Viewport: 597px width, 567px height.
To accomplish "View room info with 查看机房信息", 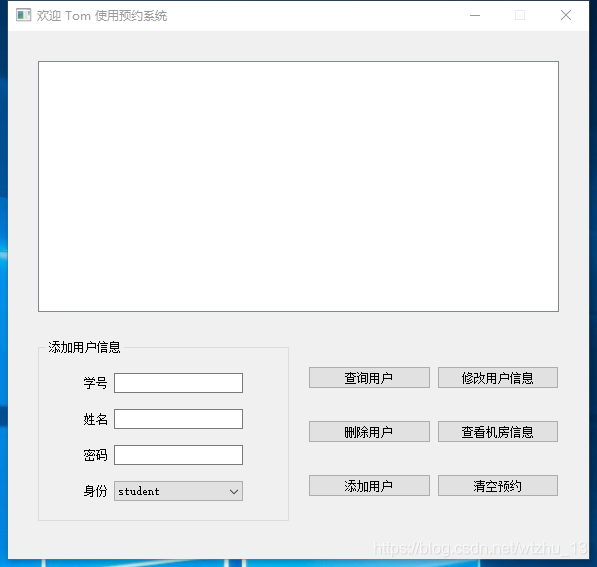I will pyautogui.click(x=498, y=432).
